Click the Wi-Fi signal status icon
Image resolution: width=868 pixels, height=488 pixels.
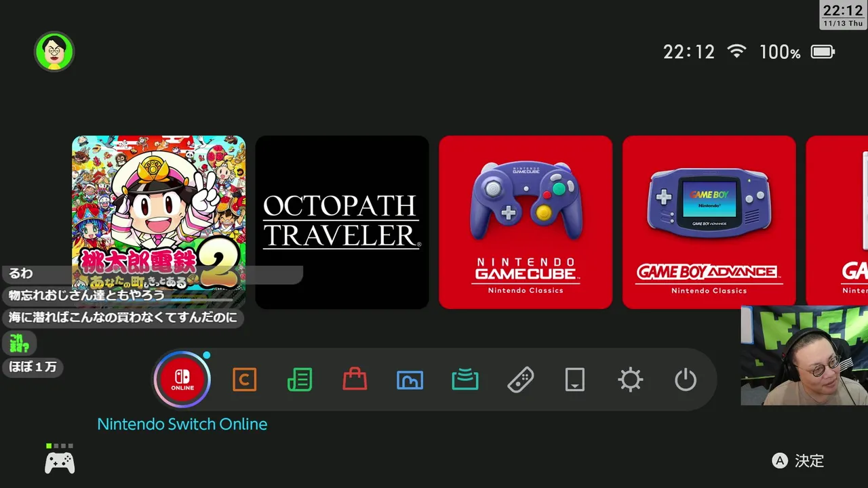pyautogui.click(x=736, y=52)
